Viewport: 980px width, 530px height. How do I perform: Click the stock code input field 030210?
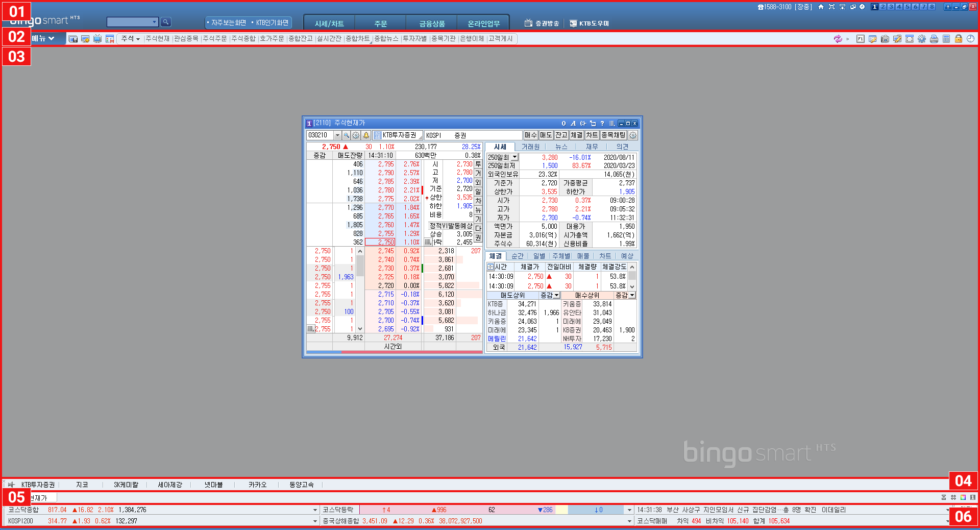tap(320, 135)
